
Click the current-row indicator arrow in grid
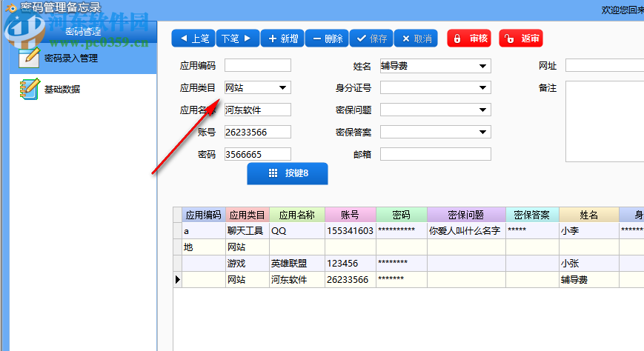(177, 280)
